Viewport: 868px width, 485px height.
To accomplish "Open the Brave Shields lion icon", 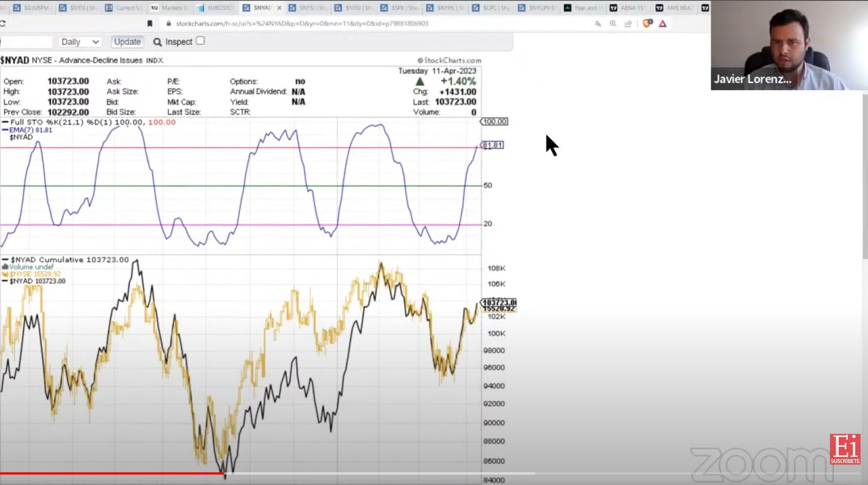I will [647, 23].
